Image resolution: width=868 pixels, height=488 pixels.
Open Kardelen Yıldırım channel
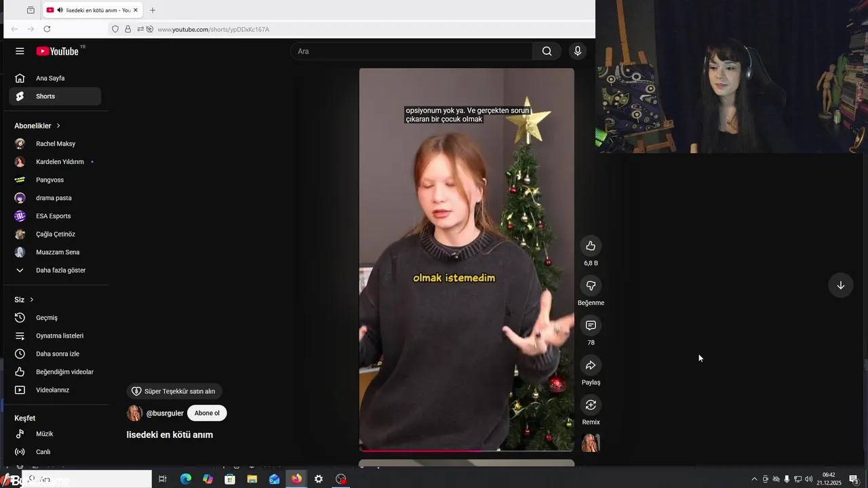coord(55,162)
